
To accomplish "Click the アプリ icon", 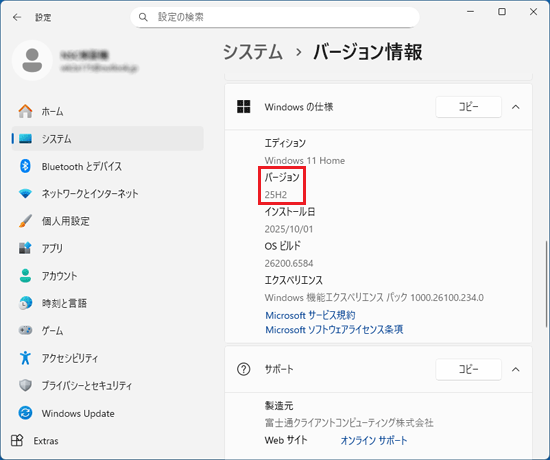I will pos(25,248).
